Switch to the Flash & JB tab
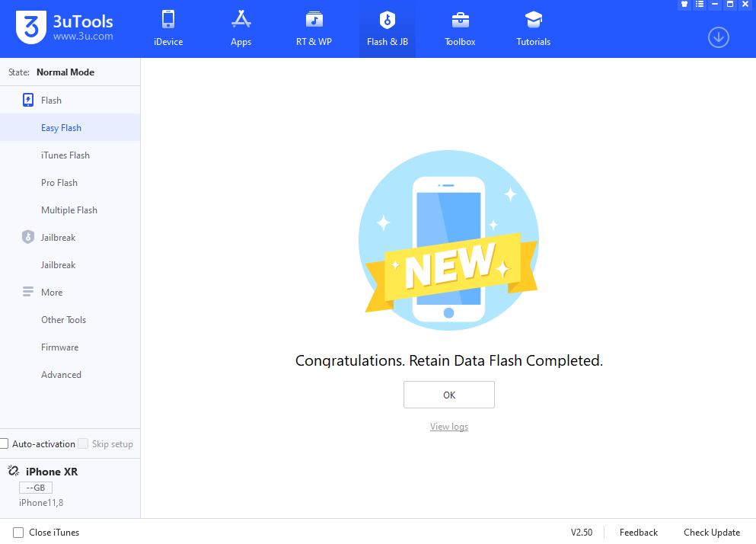The width and height of the screenshot is (756, 544). (x=387, y=29)
